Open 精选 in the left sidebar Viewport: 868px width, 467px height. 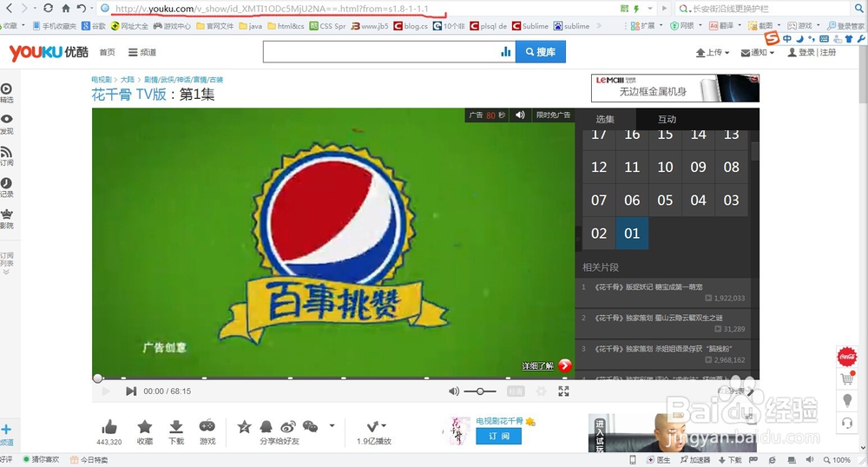point(7,93)
